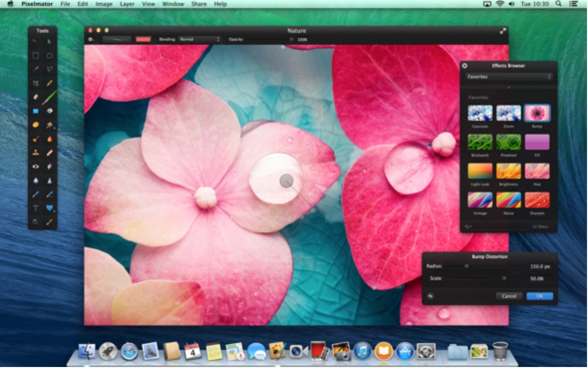Click the Radius slider handle

(466, 266)
